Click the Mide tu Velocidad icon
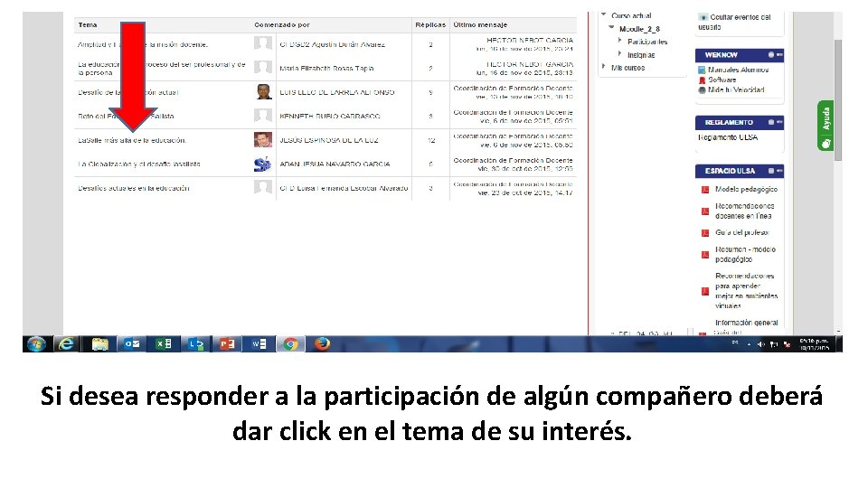This screenshot has width=868, height=488. (x=702, y=89)
